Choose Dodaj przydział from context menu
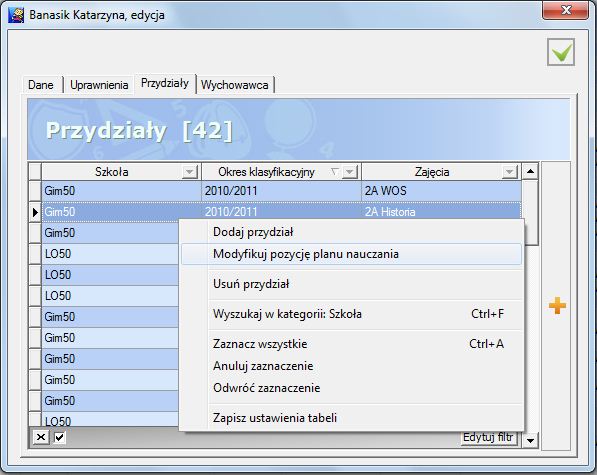 351,232
